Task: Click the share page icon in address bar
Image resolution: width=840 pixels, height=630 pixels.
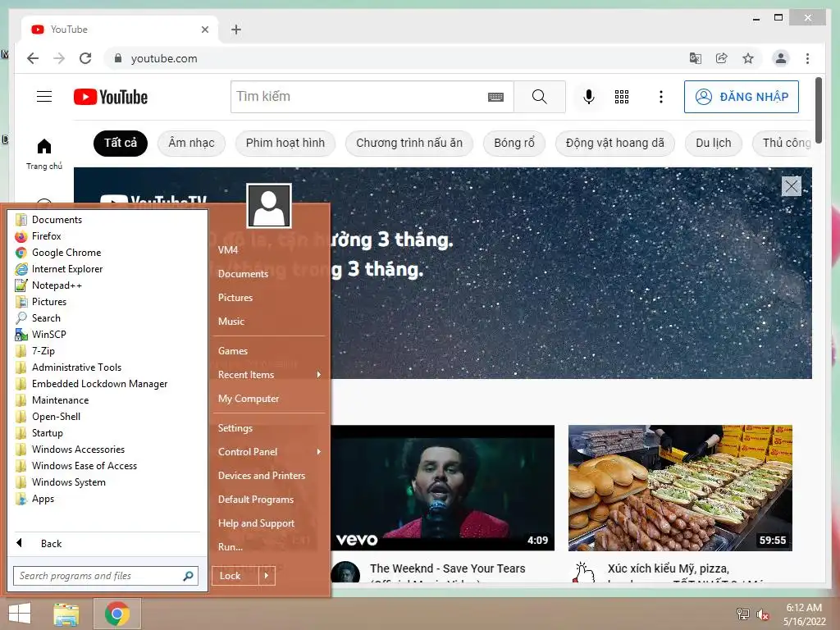Action: coord(722,58)
